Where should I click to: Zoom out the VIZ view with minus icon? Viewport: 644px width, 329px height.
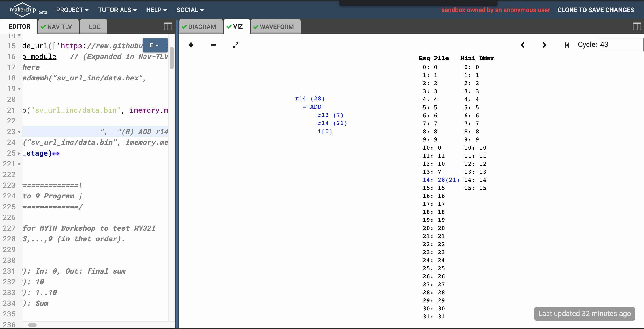pos(213,45)
